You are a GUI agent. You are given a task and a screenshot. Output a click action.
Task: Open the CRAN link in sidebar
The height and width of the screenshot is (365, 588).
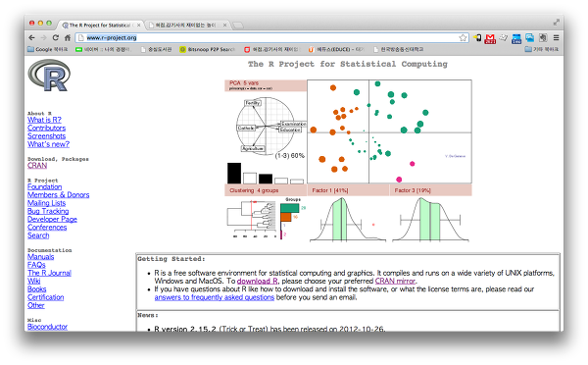point(37,165)
